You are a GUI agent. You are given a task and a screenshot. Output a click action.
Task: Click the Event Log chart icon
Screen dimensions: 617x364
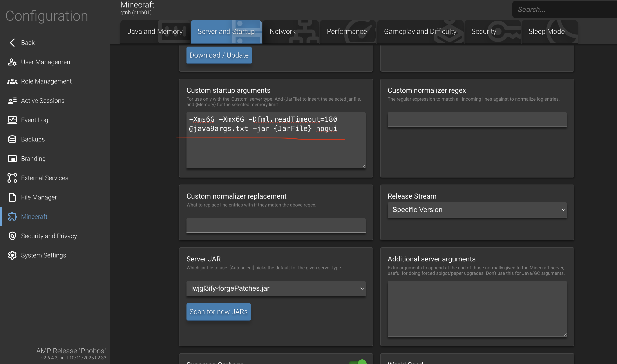[x=12, y=120]
